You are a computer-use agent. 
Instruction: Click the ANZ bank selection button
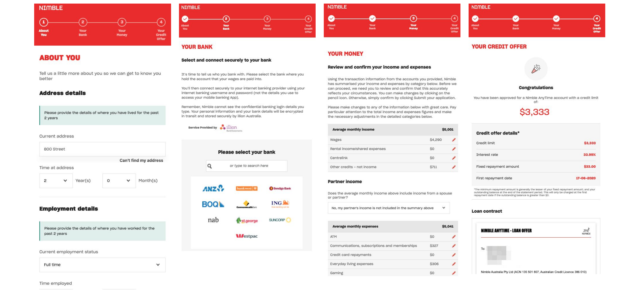(213, 188)
